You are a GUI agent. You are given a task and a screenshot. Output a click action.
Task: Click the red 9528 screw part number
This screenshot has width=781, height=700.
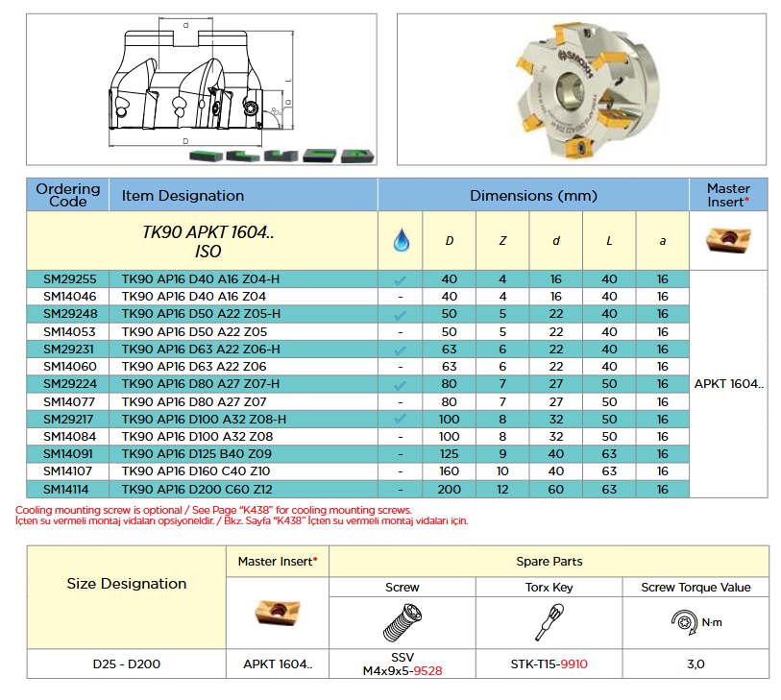pyautogui.click(x=427, y=674)
